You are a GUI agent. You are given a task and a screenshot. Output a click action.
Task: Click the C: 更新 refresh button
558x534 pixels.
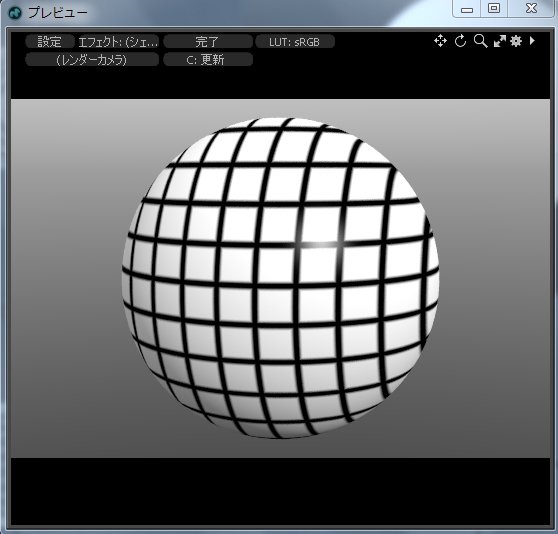pyautogui.click(x=208, y=59)
